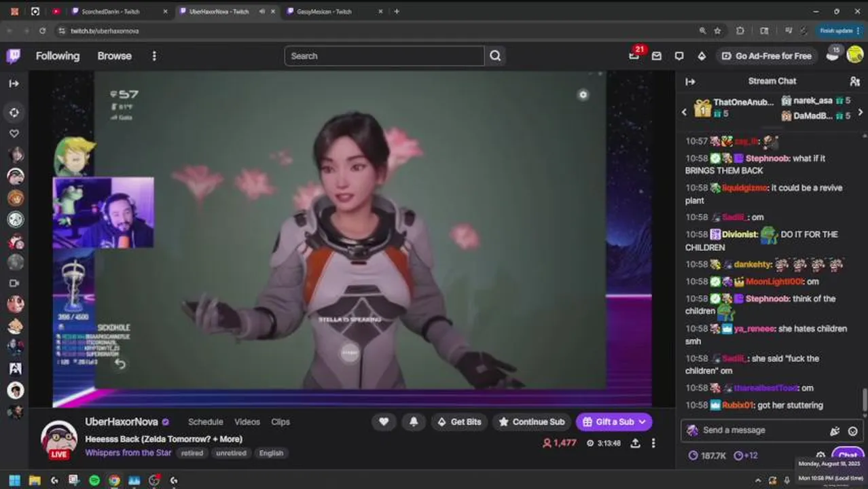The image size is (868, 489).
Task: Open the emote picker smiley
Action: click(853, 431)
